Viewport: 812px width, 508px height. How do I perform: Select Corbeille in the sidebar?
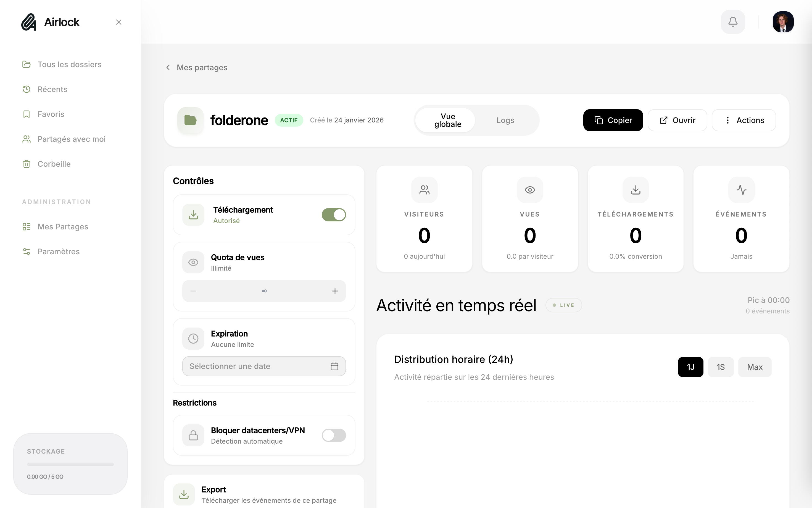[55, 164]
